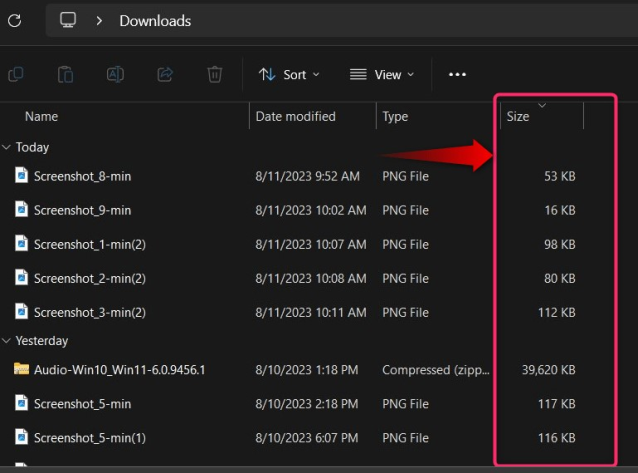Click the breadcrumb chevron before Downloads
The height and width of the screenshot is (473, 638).
99,20
